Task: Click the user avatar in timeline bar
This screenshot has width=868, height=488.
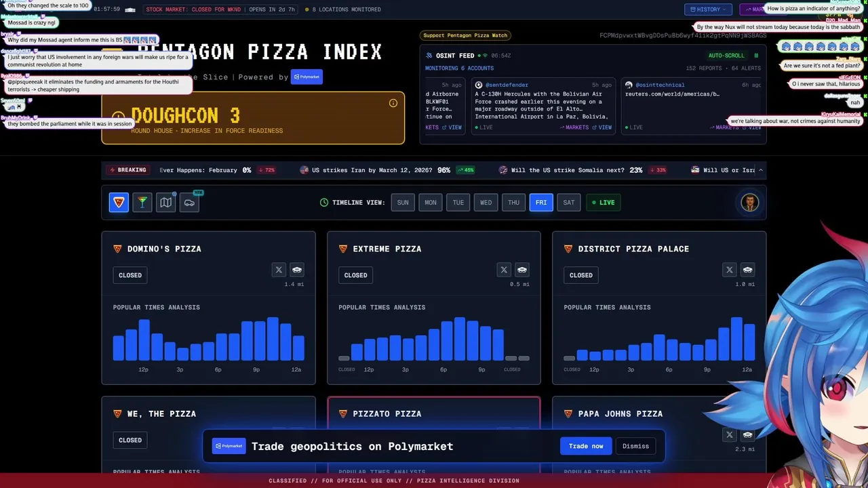Action: [749, 202]
